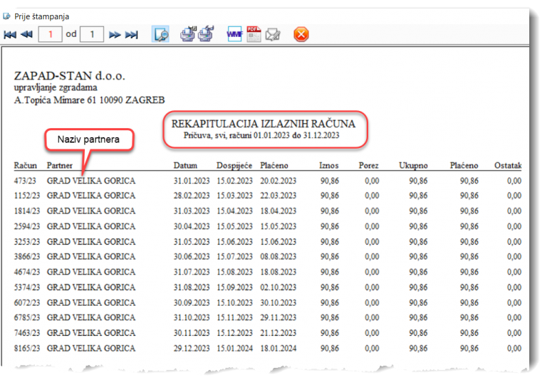Click the Ostatak column header
The image size is (547, 392).
(x=508, y=166)
